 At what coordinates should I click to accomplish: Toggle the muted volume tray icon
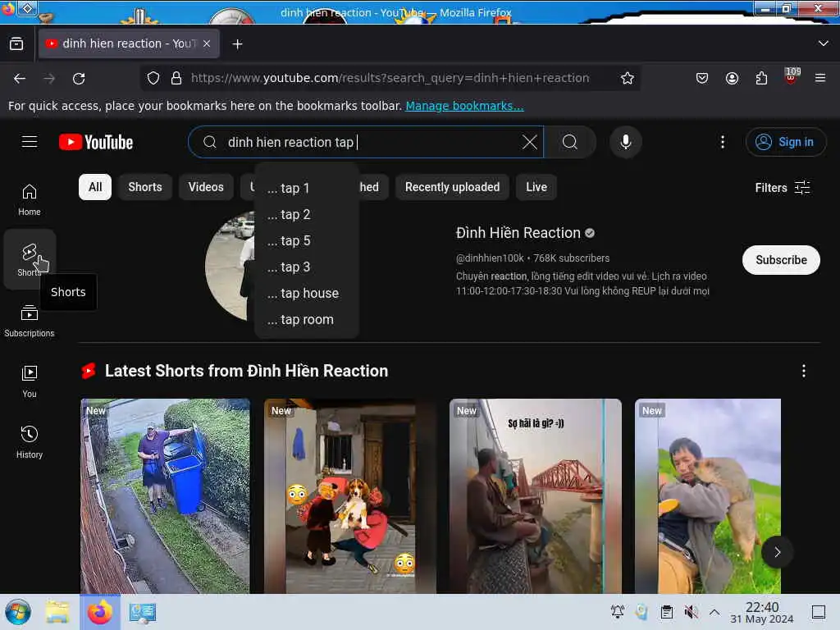tap(691, 612)
